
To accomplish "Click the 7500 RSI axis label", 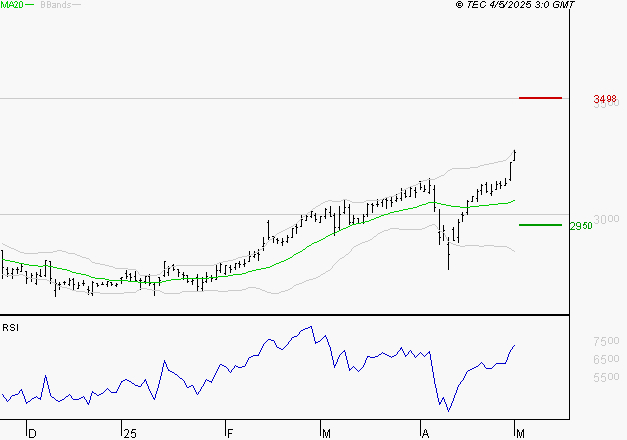I will pos(606,341).
